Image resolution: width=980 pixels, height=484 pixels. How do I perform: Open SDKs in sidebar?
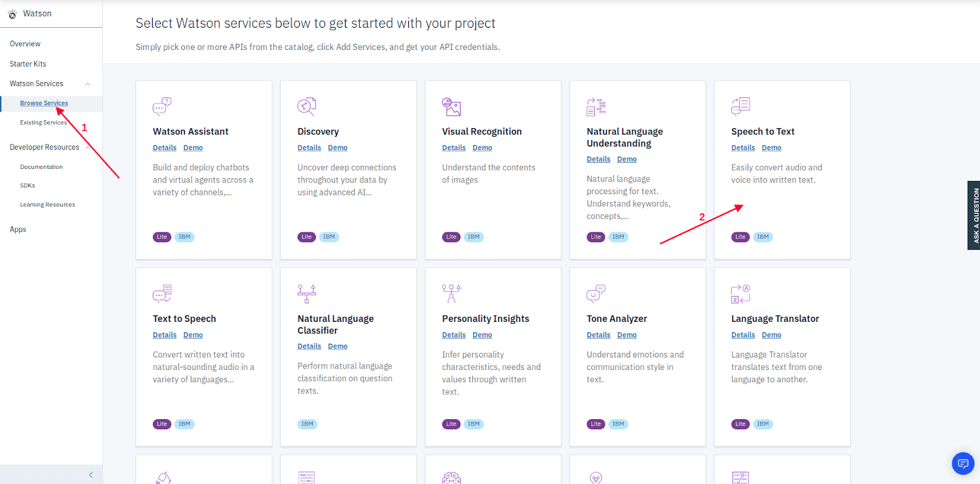coord(27,186)
